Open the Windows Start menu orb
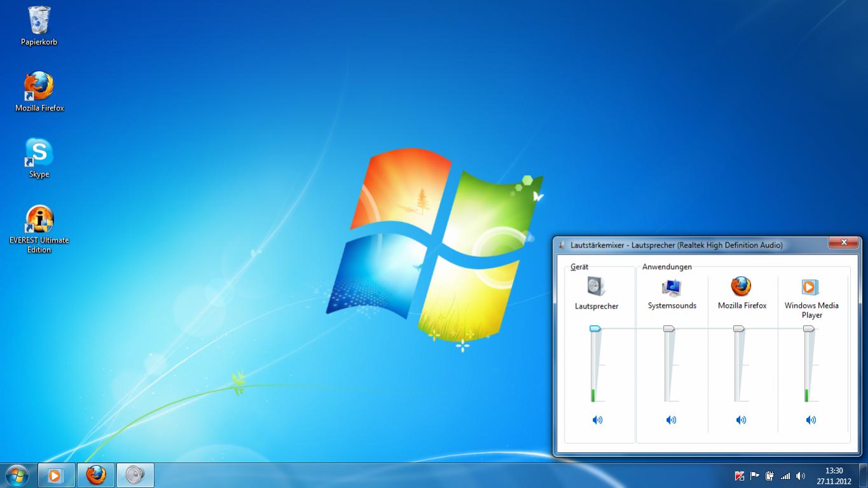This screenshot has width=868, height=488. coord(17,475)
